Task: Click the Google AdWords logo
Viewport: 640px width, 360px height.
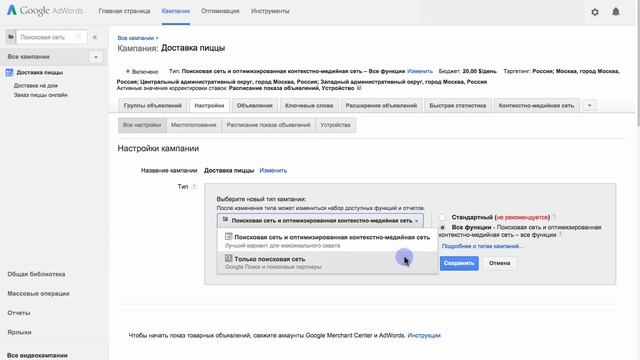Action: coord(45,11)
